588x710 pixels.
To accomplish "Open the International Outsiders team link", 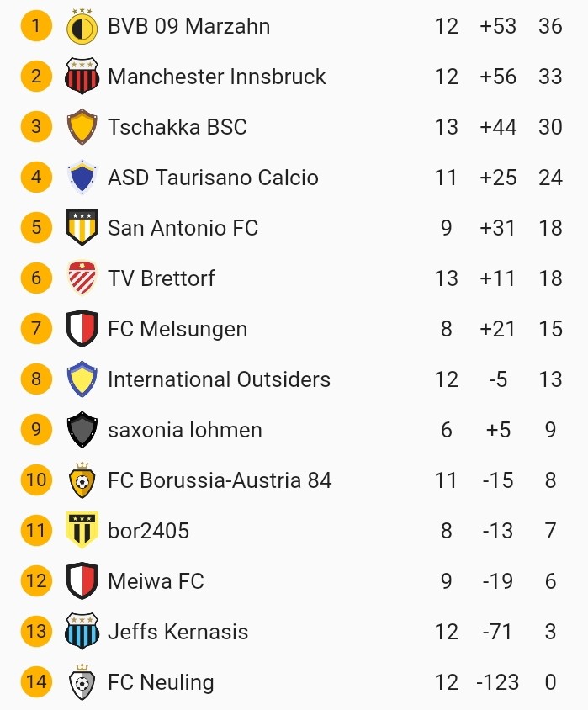I will point(219,379).
